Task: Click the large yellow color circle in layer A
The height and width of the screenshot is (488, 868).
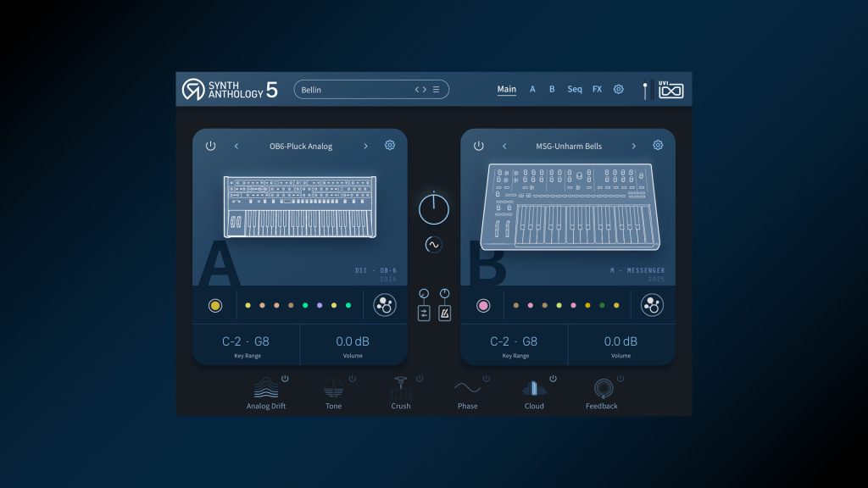Action: pyautogui.click(x=215, y=305)
